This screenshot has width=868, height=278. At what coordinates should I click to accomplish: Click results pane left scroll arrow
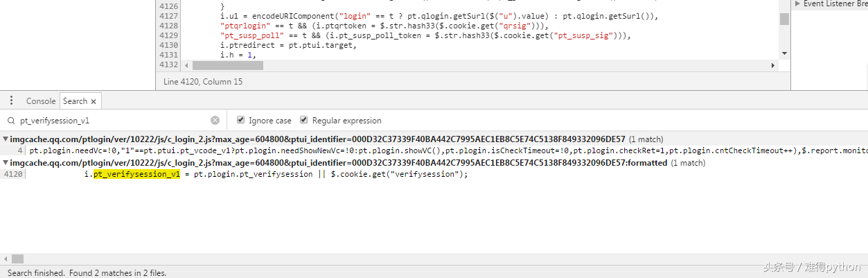click(x=5, y=259)
